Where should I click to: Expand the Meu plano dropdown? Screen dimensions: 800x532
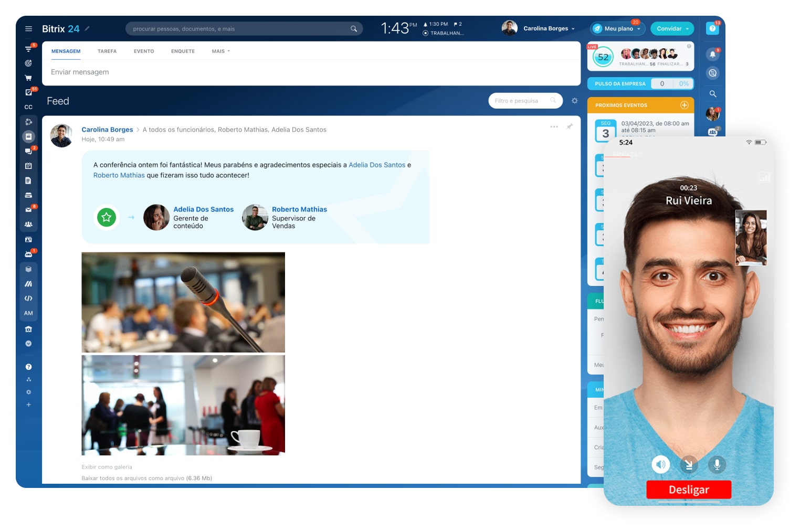click(x=618, y=29)
